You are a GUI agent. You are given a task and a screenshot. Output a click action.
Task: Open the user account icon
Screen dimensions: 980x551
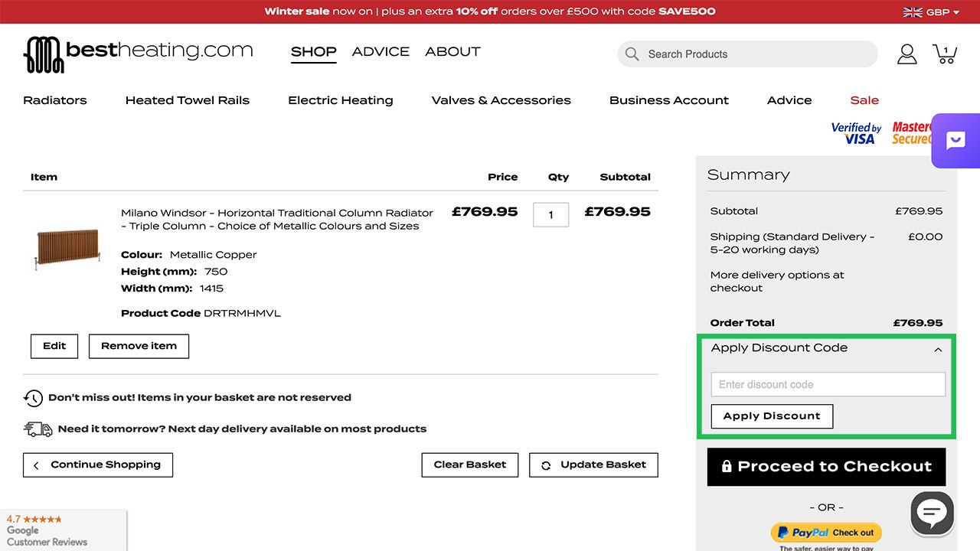click(906, 54)
